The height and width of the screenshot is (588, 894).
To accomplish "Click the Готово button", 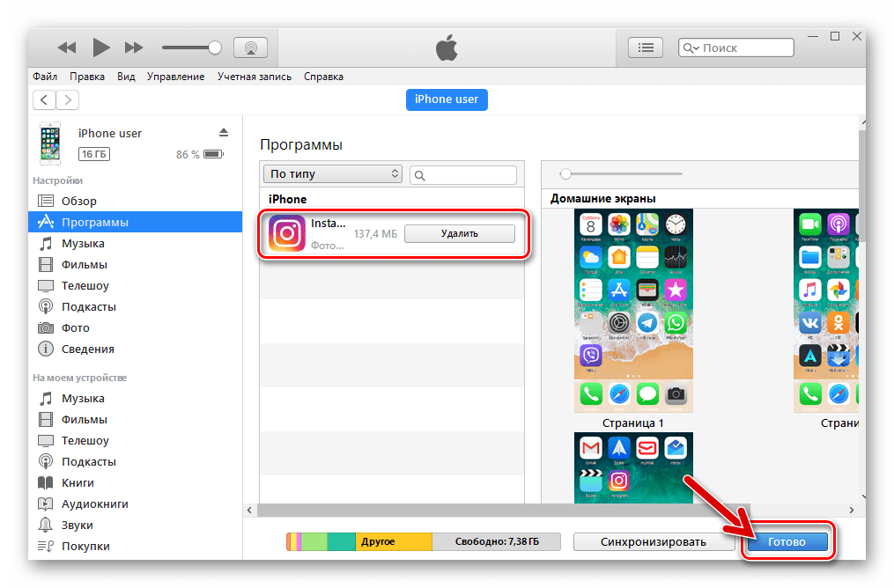I will point(787,542).
